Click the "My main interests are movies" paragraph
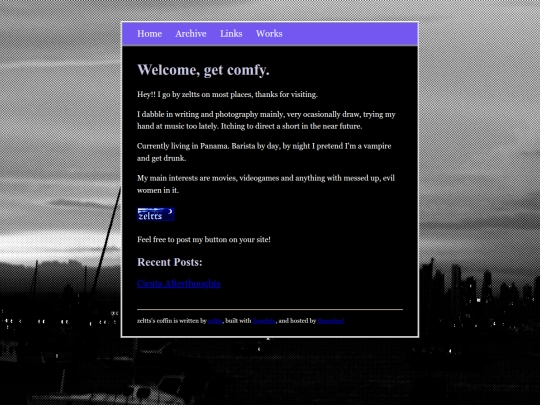The width and height of the screenshot is (540, 405). (266, 184)
